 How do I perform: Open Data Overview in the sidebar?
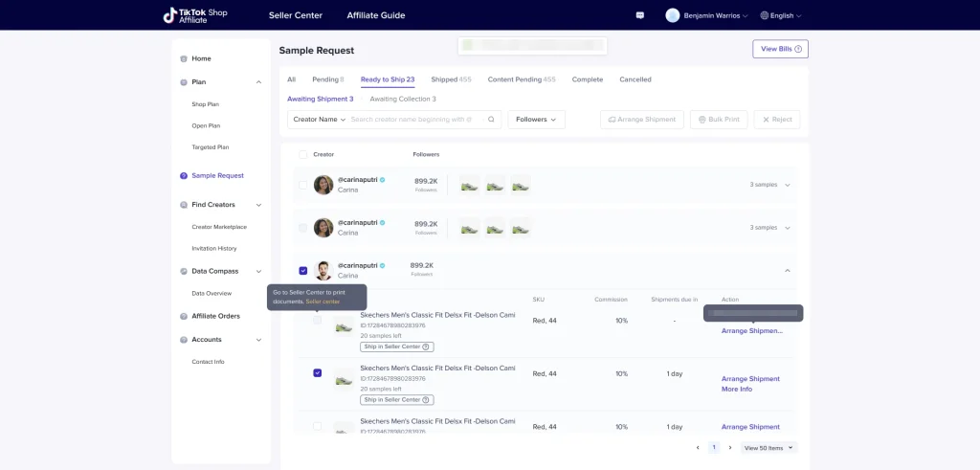point(212,293)
